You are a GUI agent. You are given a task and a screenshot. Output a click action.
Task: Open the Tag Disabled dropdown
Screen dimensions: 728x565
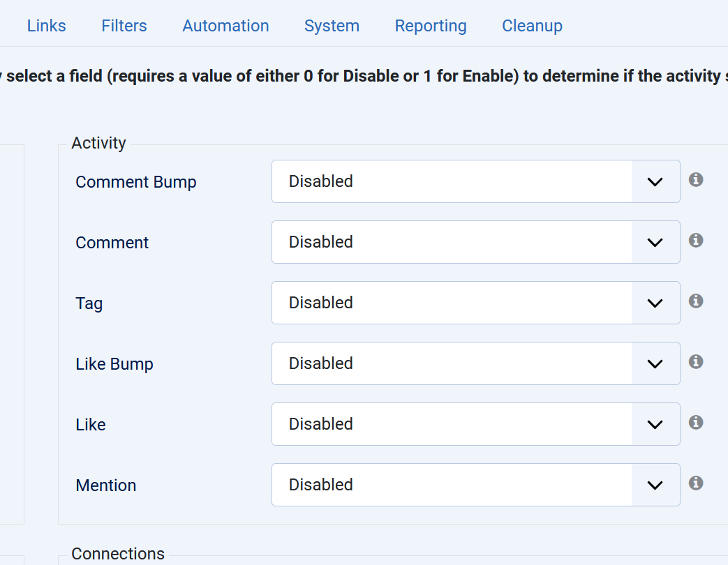point(475,303)
